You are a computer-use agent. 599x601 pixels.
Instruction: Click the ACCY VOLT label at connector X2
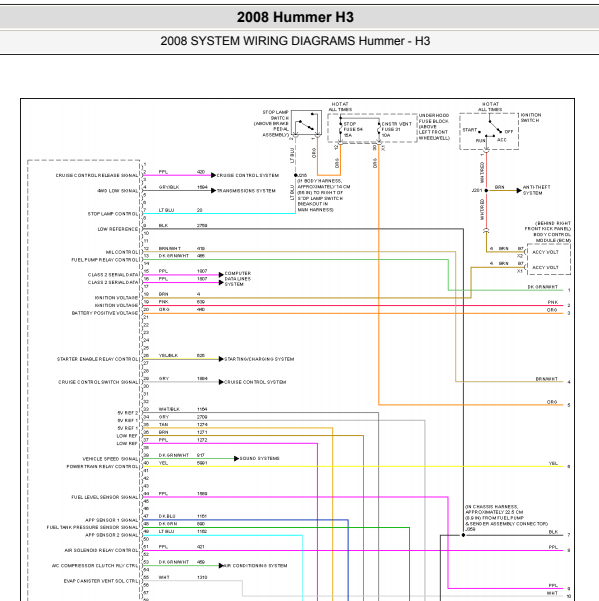point(545,252)
